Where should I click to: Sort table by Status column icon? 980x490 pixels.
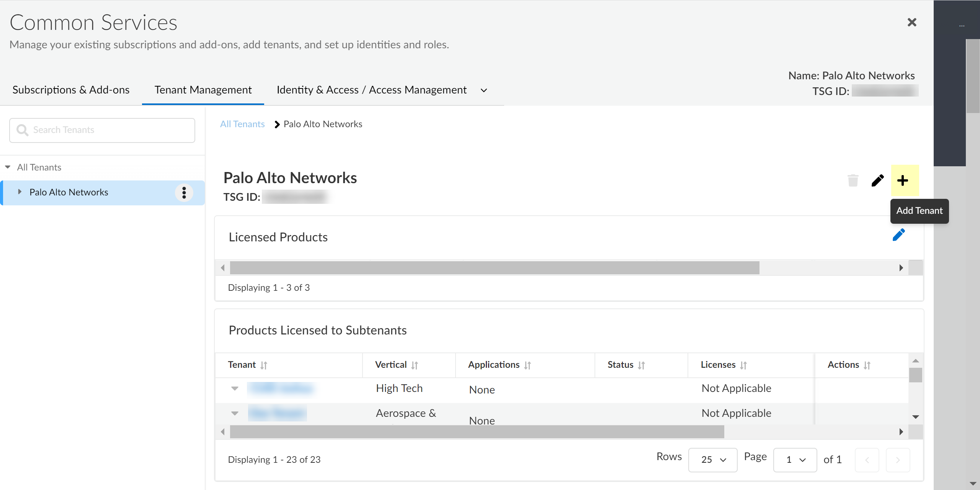coord(642,365)
